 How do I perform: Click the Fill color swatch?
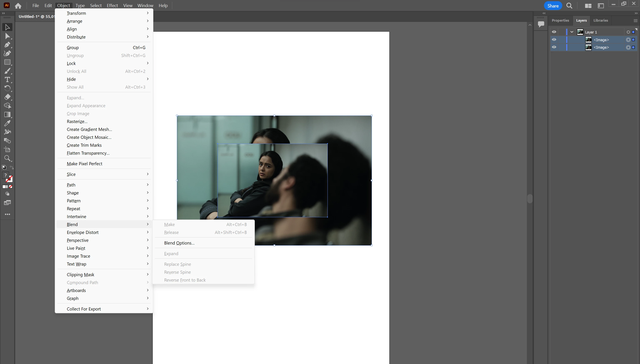pyautogui.click(x=5, y=175)
